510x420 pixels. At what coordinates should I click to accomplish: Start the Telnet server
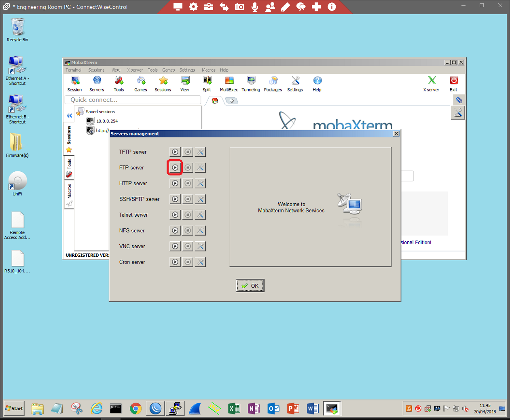(175, 215)
